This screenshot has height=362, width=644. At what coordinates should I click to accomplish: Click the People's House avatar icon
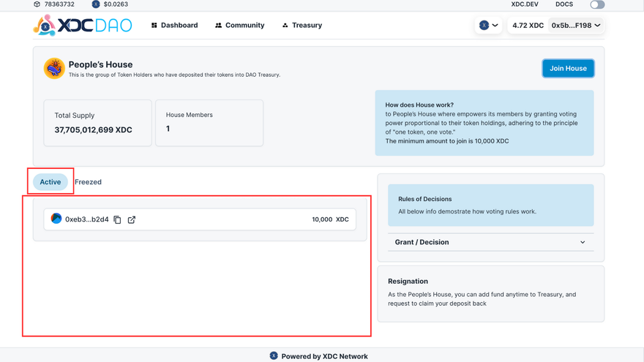point(54,69)
